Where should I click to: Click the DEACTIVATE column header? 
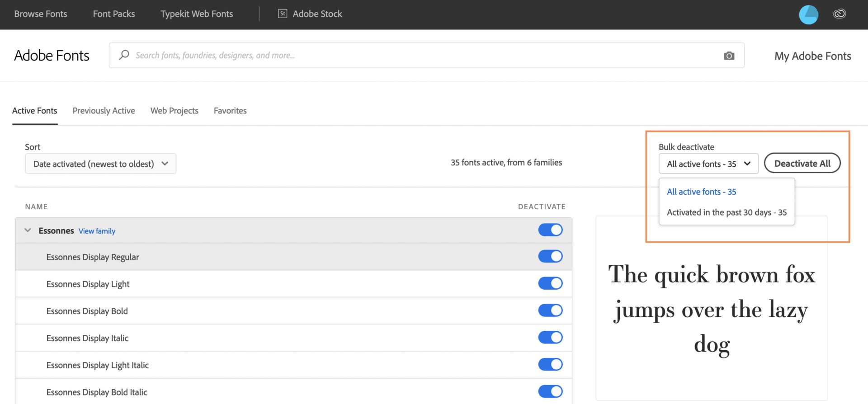click(542, 207)
